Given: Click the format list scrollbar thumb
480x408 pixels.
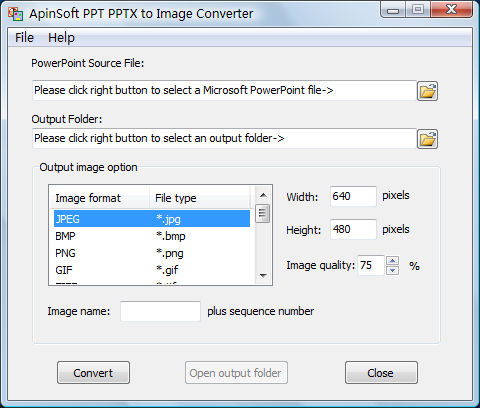Looking at the screenshot, I should click(x=263, y=214).
